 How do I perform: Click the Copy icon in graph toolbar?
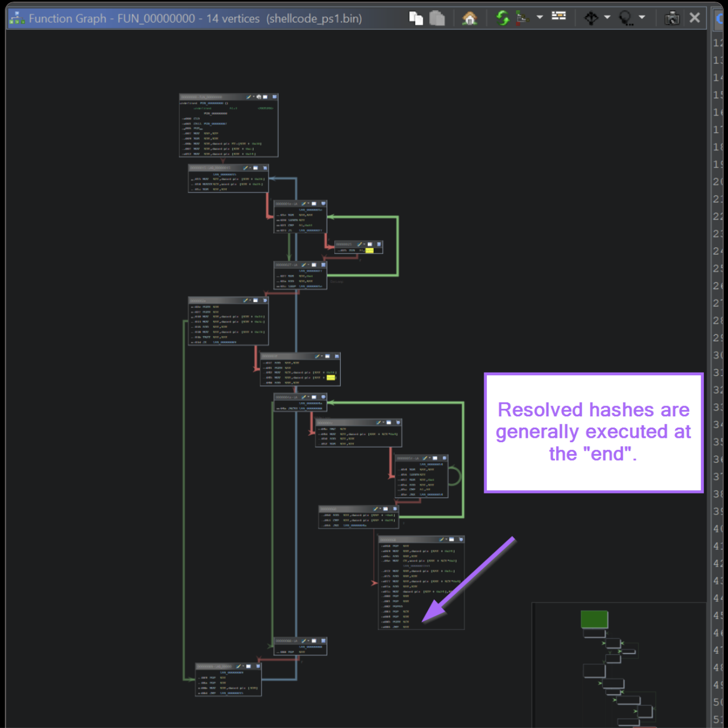[416, 18]
